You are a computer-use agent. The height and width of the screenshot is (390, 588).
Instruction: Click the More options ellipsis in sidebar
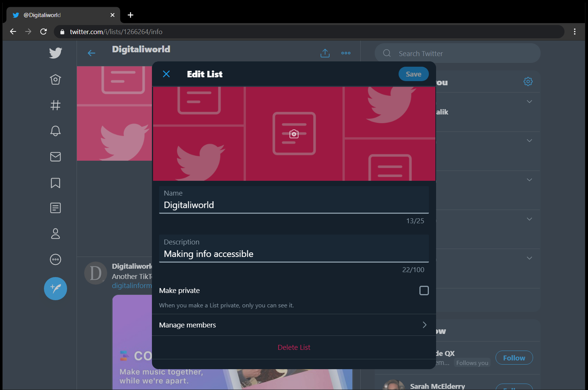(x=55, y=259)
